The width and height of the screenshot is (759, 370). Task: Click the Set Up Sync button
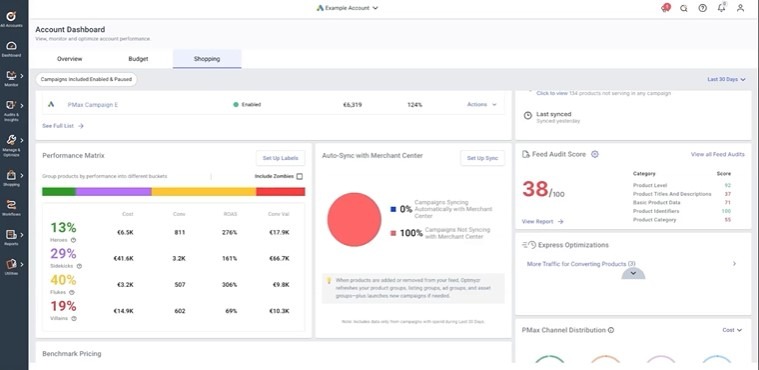[482, 158]
